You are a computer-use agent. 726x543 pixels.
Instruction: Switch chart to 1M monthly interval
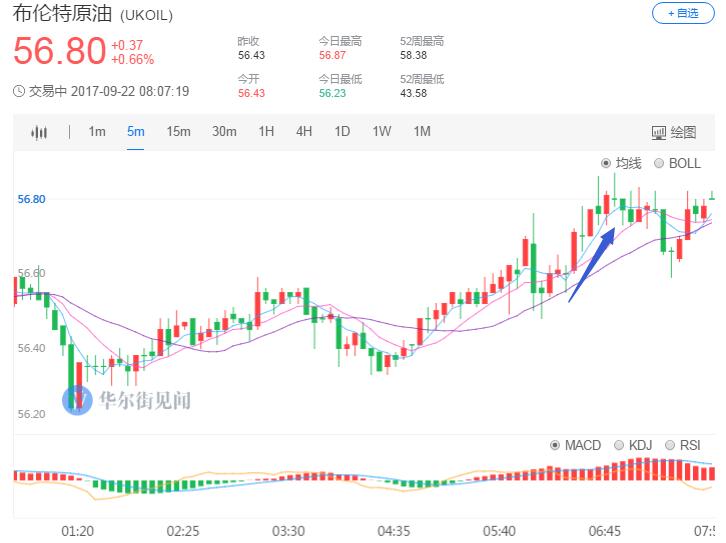422,131
